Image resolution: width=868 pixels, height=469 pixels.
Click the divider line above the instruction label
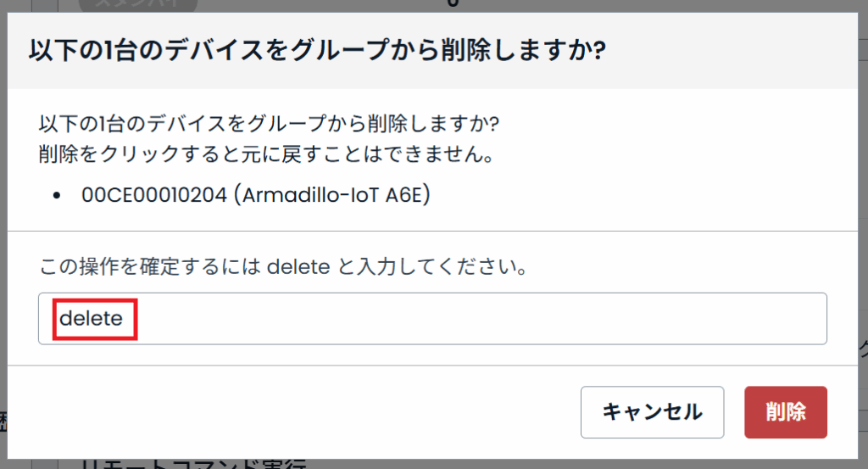tap(432, 231)
